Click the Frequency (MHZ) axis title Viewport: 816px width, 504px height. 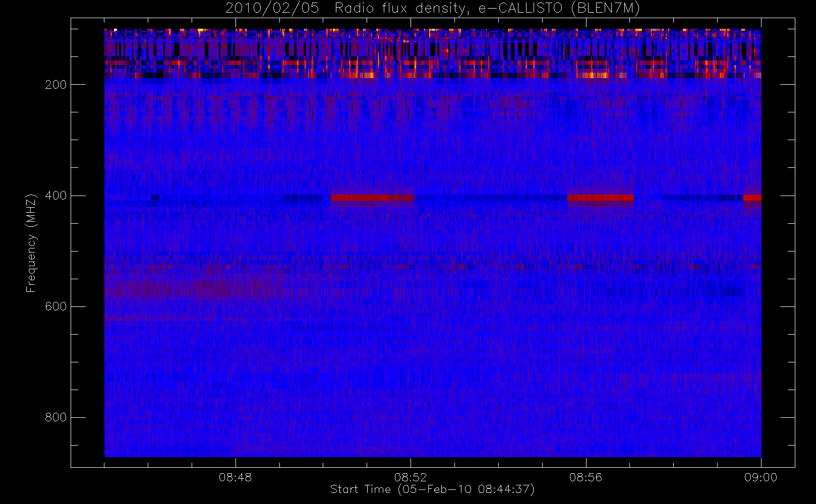[x=31, y=243]
